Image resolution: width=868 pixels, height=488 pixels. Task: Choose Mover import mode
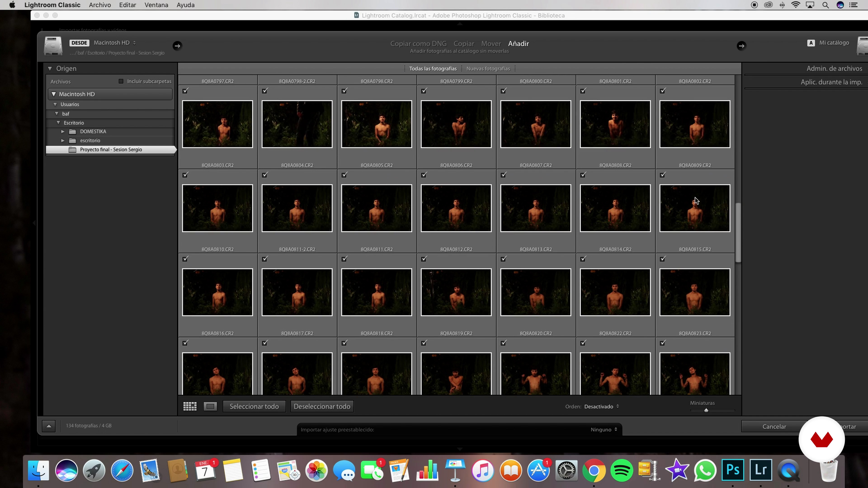(x=491, y=44)
